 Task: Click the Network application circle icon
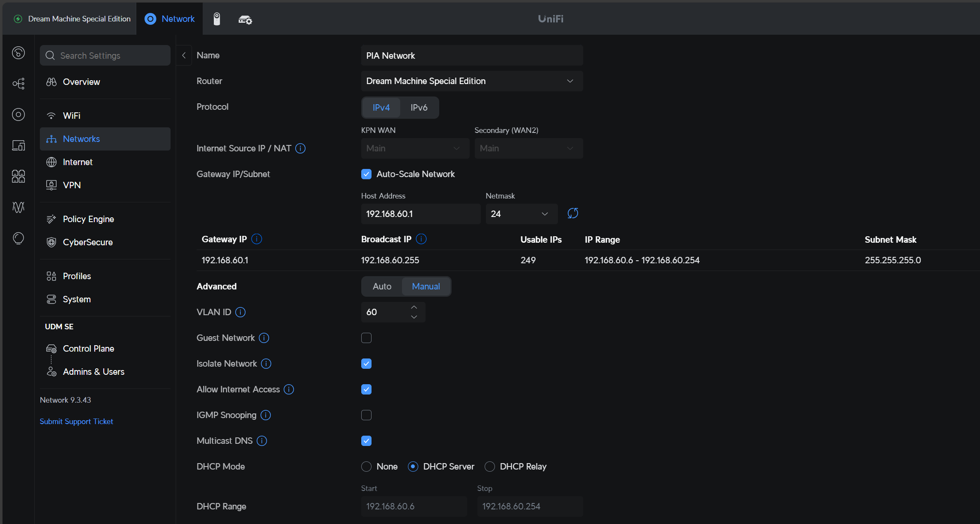150,19
